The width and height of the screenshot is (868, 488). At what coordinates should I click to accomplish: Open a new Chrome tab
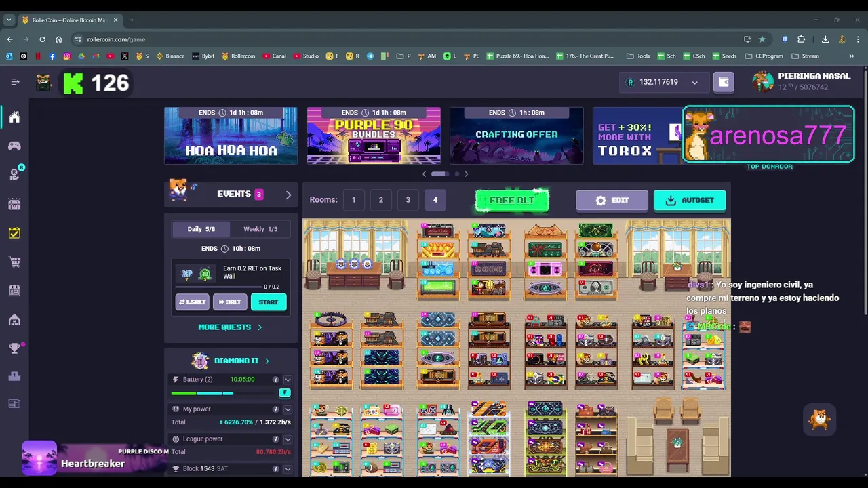tap(132, 20)
